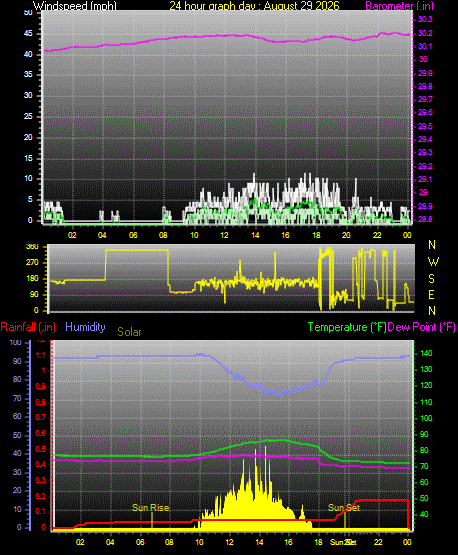Click the Barometer (in) legend label
This screenshot has height=555, width=458.
point(399,6)
